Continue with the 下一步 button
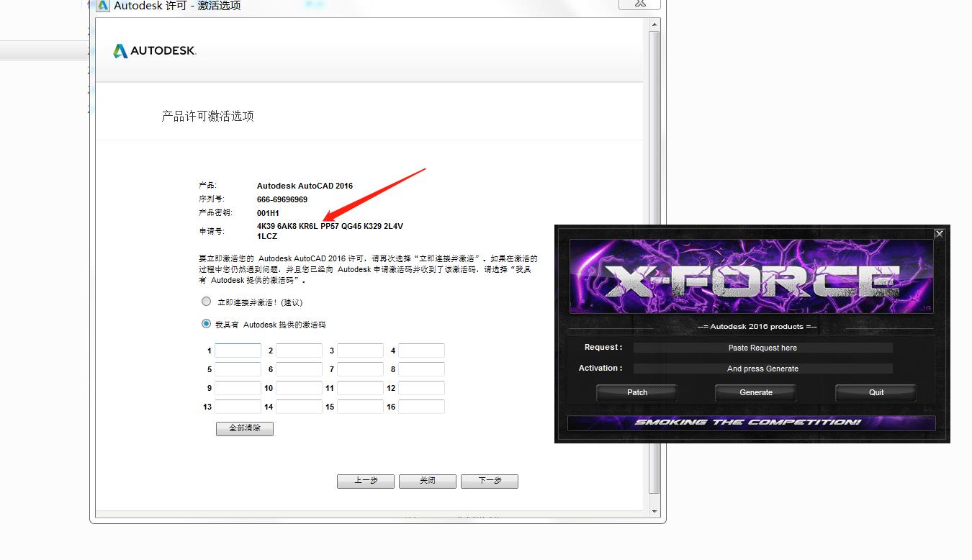 pyautogui.click(x=490, y=481)
